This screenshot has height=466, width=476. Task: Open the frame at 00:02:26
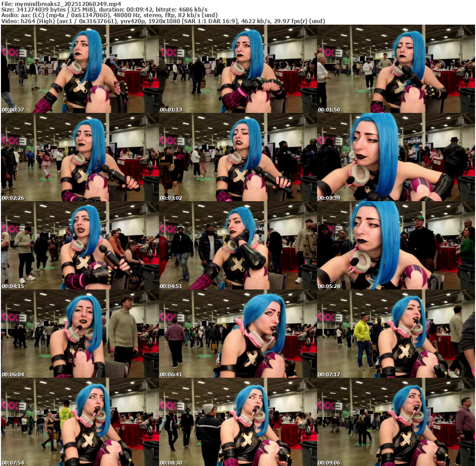(80, 157)
